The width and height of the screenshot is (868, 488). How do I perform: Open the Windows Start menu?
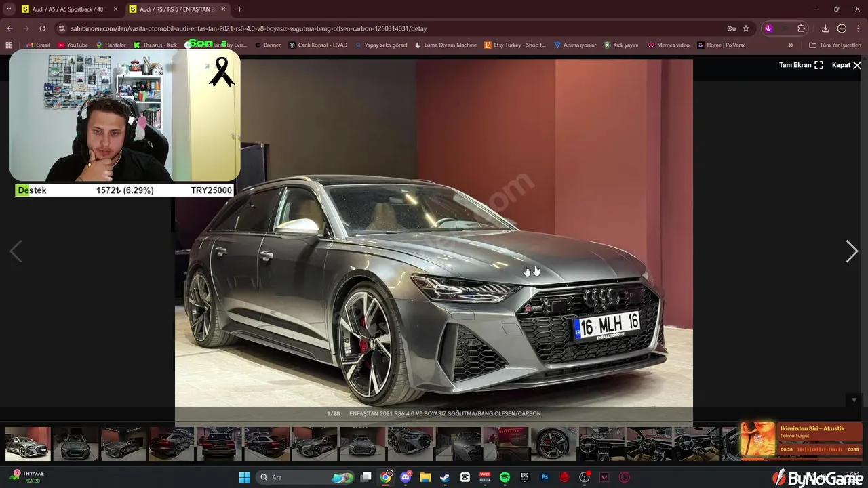[x=244, y=477]
